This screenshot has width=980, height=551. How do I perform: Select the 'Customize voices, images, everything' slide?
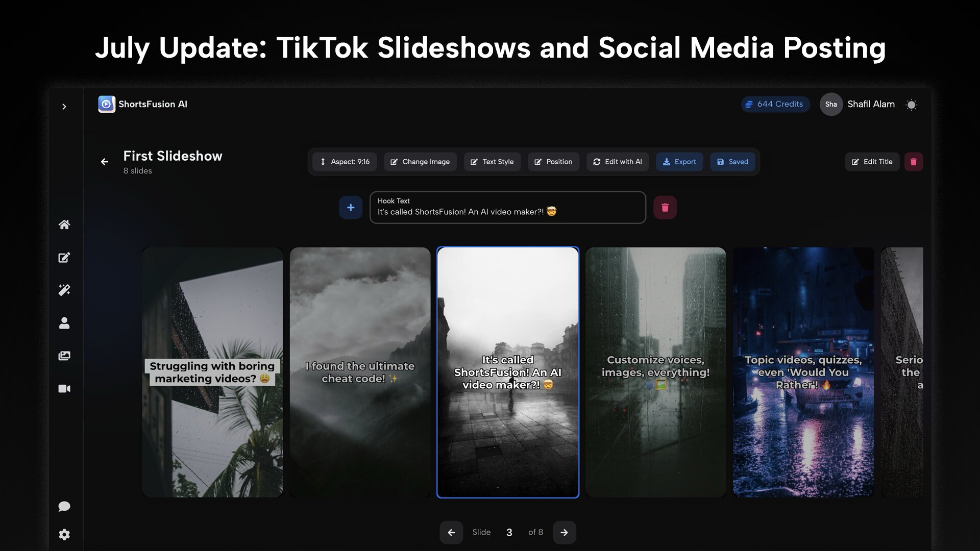pos(656,372)
